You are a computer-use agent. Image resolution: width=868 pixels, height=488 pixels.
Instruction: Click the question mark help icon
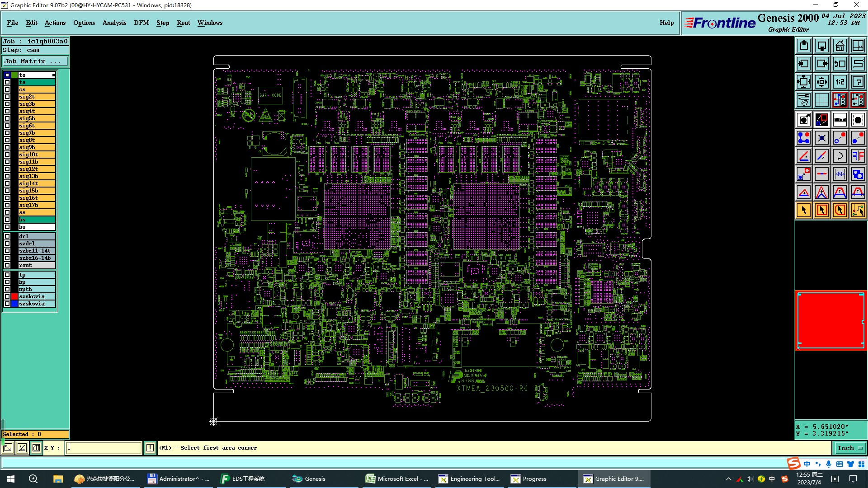click(858, 82)
